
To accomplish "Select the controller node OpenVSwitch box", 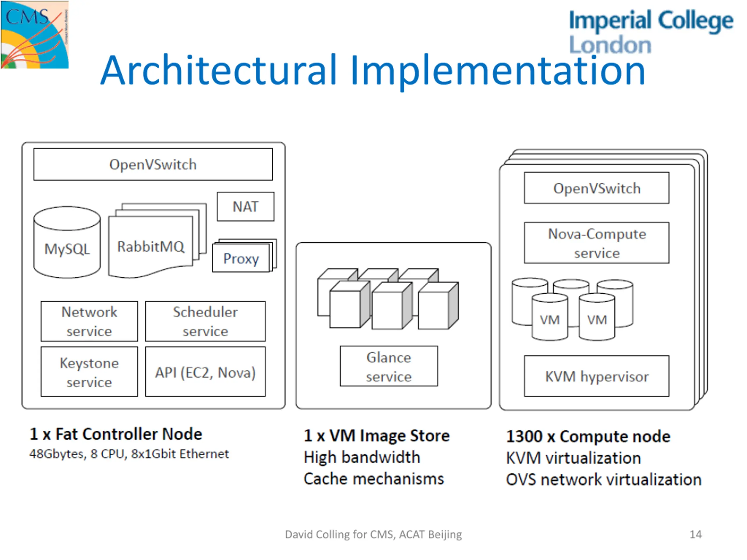I will 153,164.
